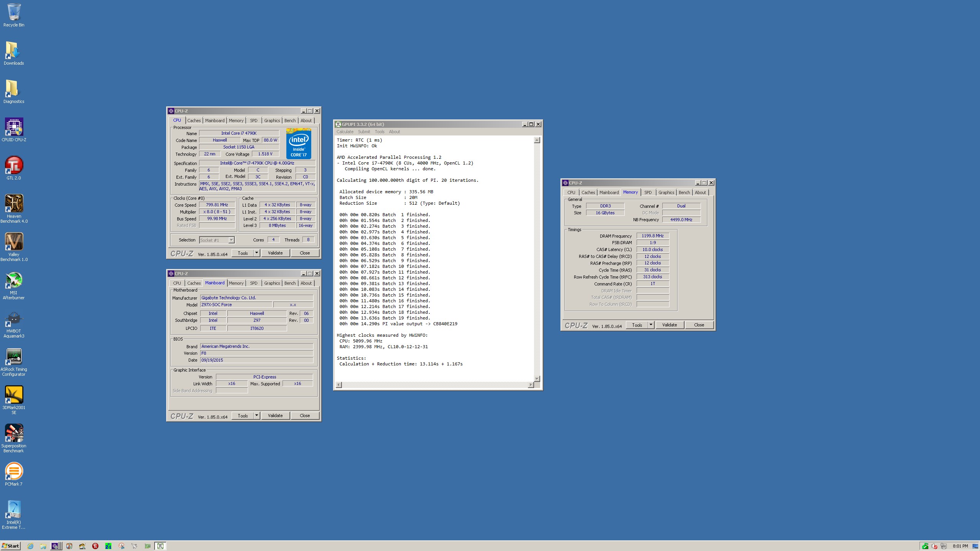Open Submit menu in GPUPI
The width and height of the screenshot is (980, 551).
point(364,132)
